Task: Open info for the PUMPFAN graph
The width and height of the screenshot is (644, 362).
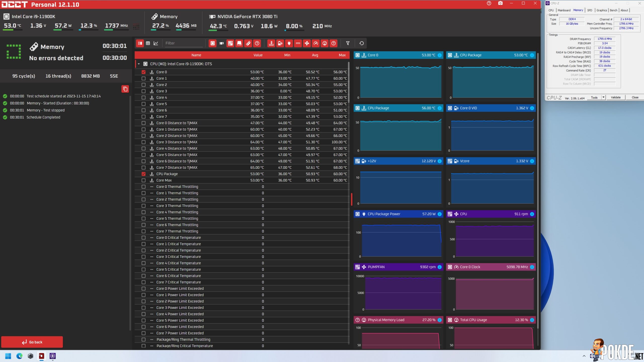Action: 439,267
